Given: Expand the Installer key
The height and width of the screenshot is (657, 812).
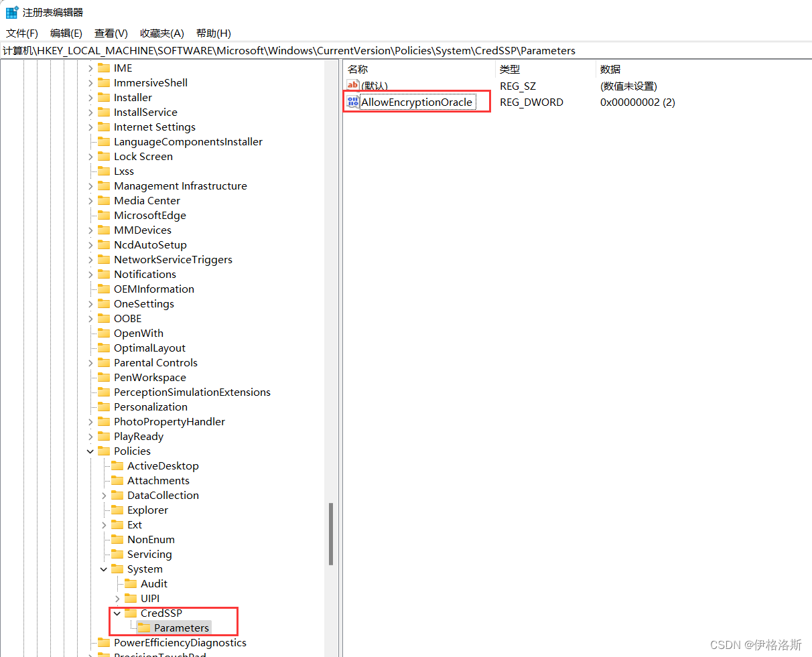Looking at the screenshot, I should 90,98.
